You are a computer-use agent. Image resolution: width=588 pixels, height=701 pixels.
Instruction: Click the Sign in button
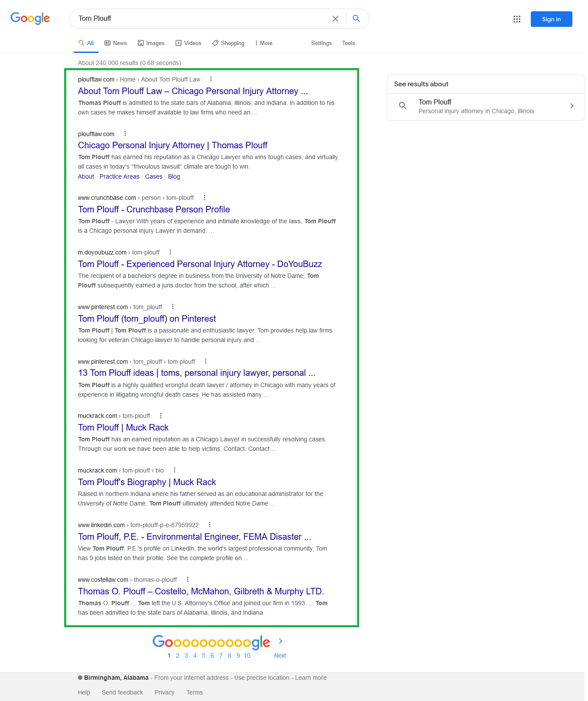click(551, 19)
